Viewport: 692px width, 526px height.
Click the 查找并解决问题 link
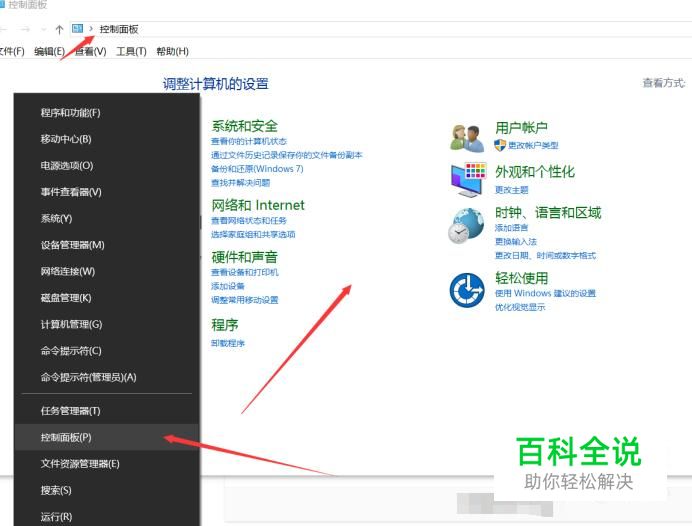(241, 183)
